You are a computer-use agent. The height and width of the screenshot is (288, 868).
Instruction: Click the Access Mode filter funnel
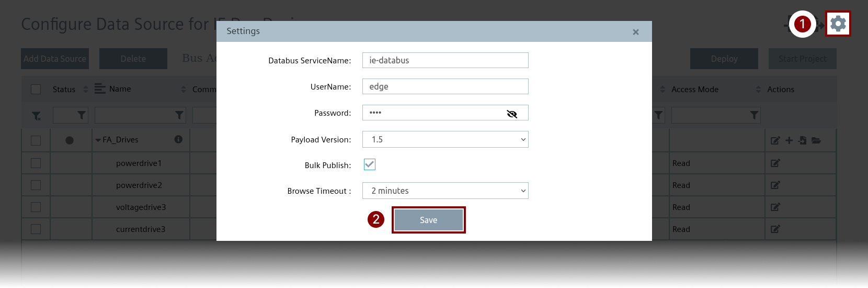(754, 115)
